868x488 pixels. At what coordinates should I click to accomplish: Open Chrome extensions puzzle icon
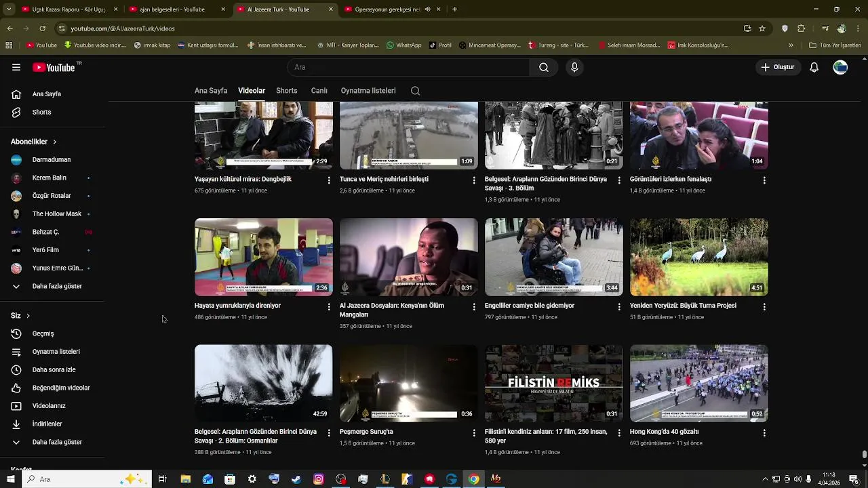pyautogui.click(x=802, y=28)
